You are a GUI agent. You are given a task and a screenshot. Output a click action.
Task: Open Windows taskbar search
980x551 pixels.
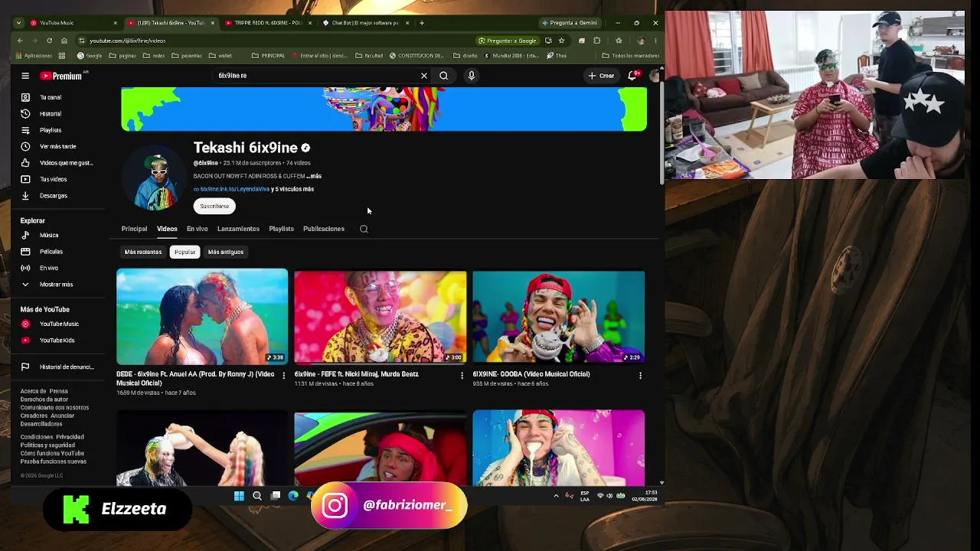click(257, 496)
